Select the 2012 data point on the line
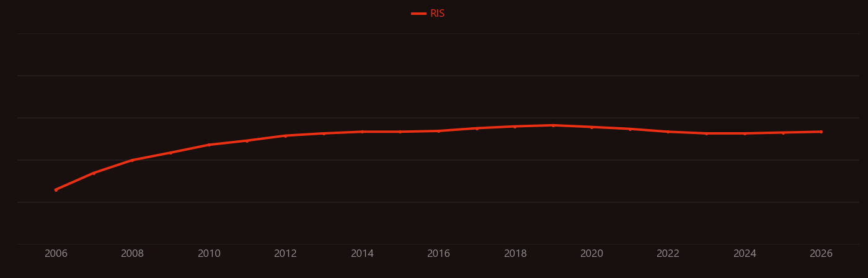 [x=285, y=135]
